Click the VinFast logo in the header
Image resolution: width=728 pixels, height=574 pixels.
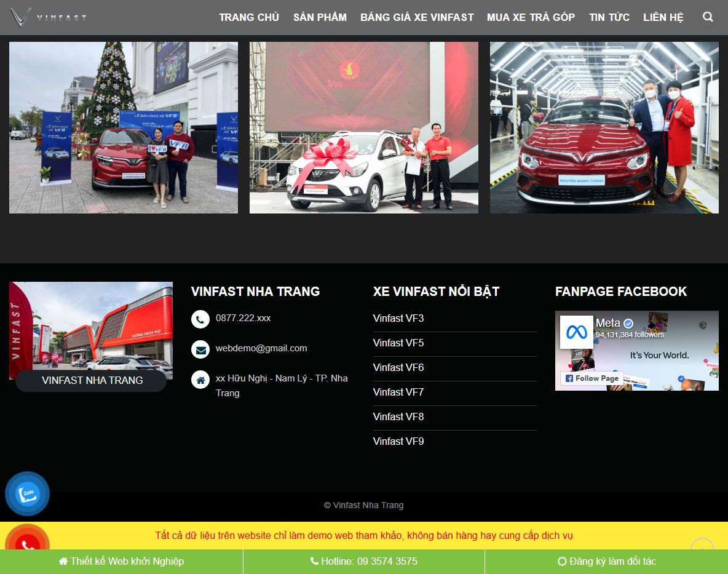tap(49, 17)
